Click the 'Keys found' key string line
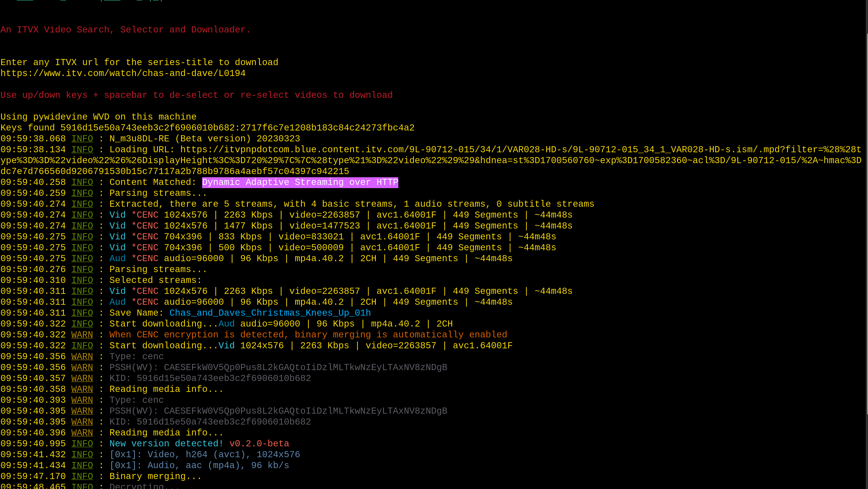The width and height of the screenshot is (868, 489). (x=207, y=128)
